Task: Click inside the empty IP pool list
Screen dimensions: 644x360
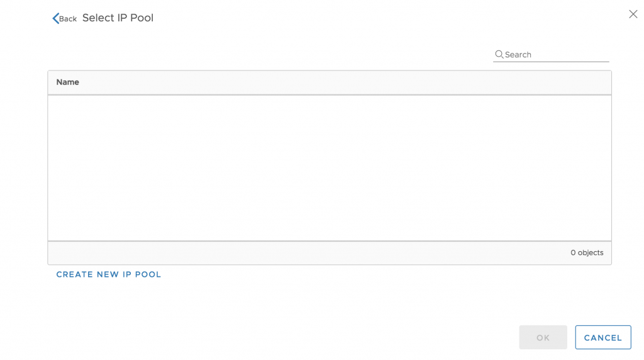Action: (x=330, y=168)
